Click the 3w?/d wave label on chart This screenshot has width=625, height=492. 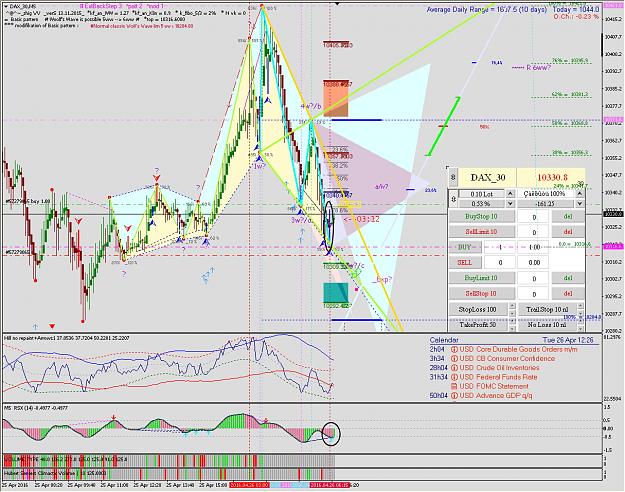click(301, 220)
